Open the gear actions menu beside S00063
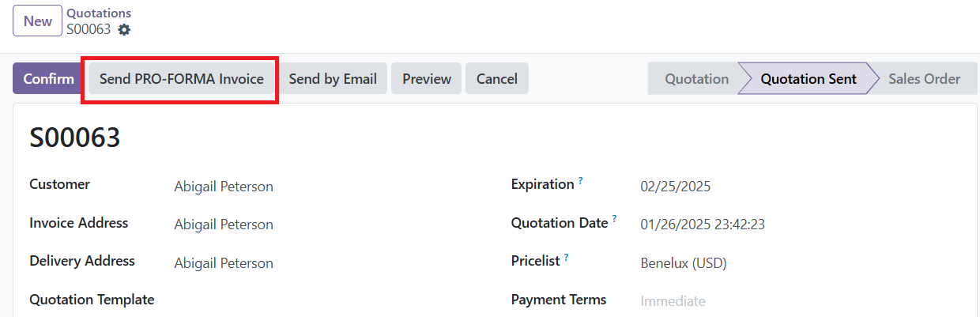The image size is (980, 317). [x=124, y=29]
